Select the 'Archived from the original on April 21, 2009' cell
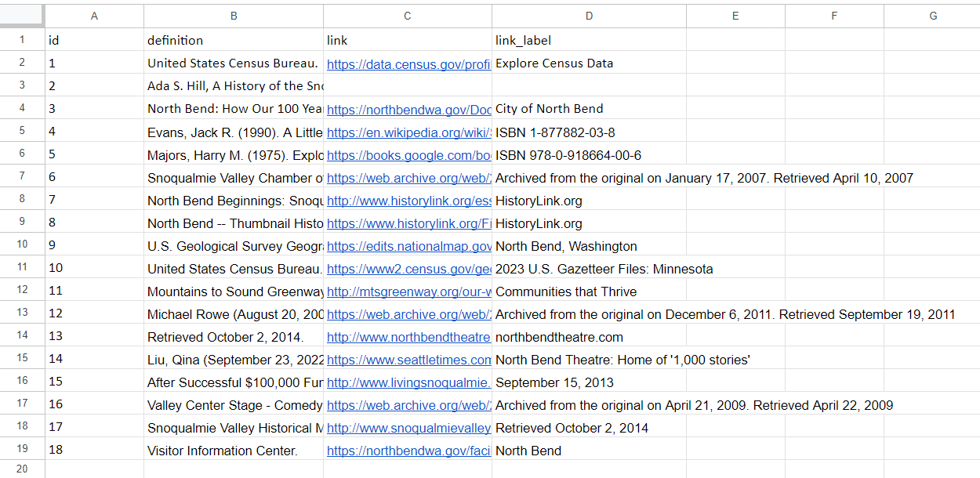The image size is (980, 478). [590, 404]
